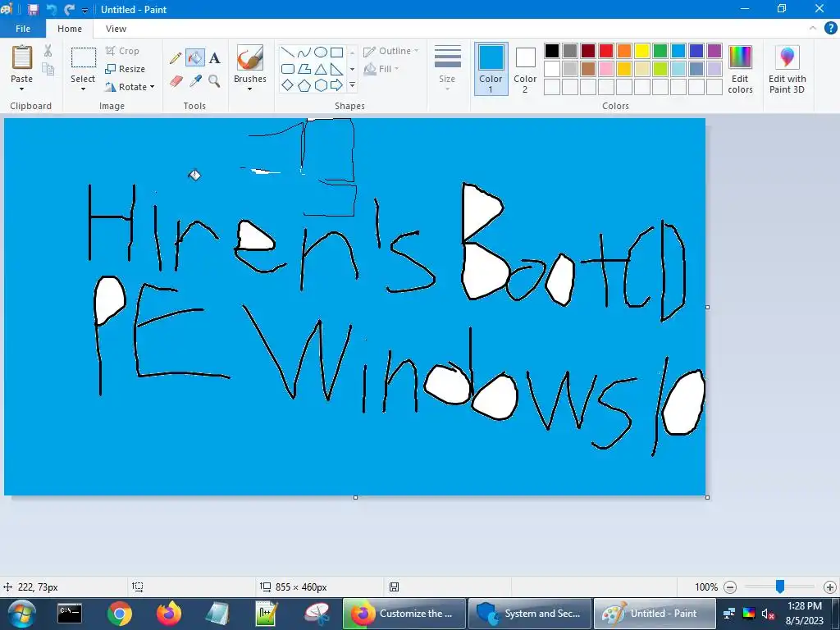Click the Cut scissors icon
The height and width of the screenshot is (630, 840).
click(x=48, y=51)
